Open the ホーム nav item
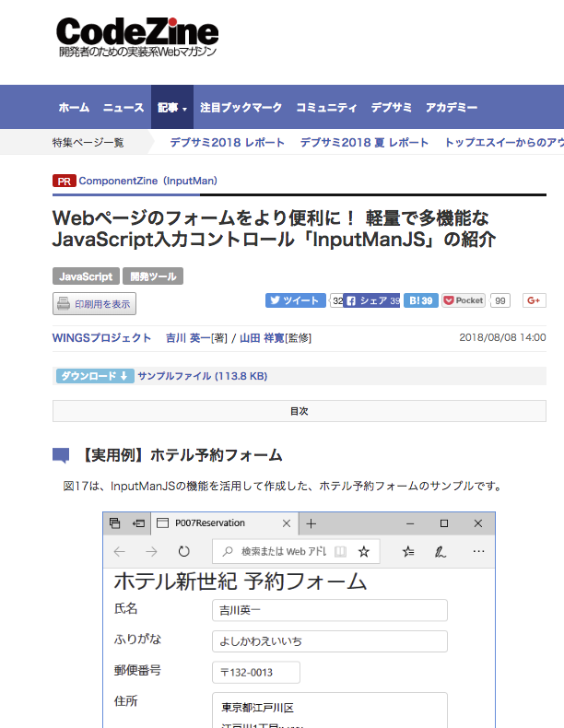Viewport: 564px width, 728px height. pos(74,108)
